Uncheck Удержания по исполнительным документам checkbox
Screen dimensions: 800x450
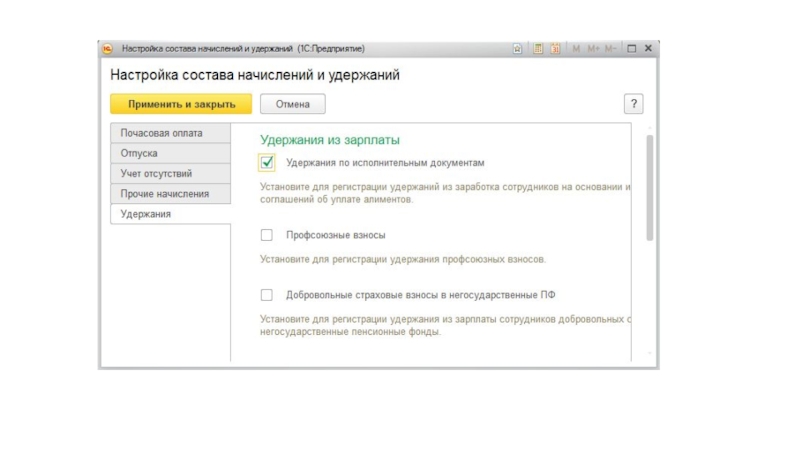point(267,163)
